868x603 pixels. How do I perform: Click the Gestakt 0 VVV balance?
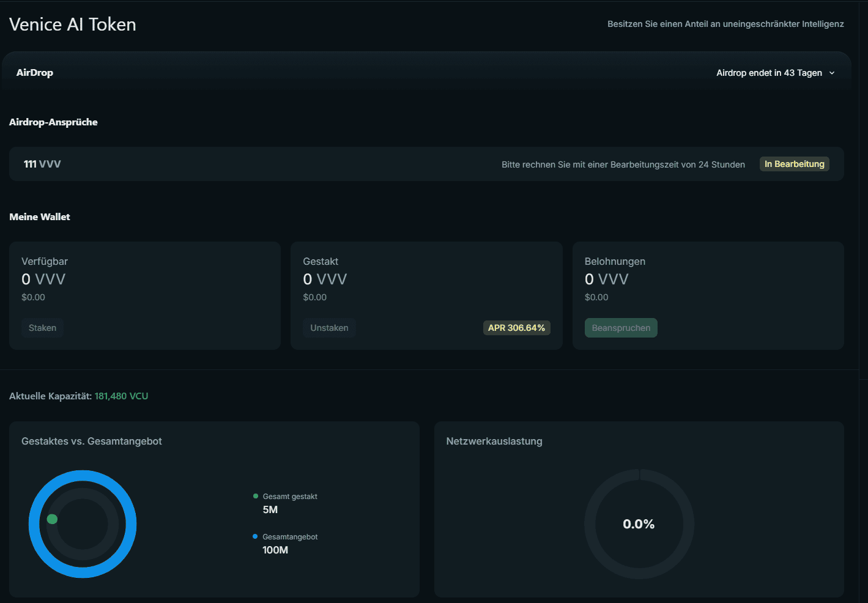tap(325, 279)
